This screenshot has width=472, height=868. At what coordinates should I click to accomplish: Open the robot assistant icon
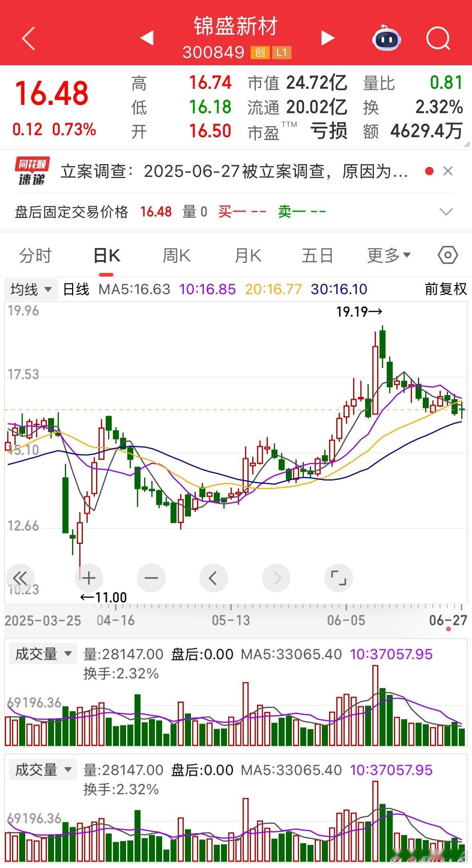coord(386,38)
